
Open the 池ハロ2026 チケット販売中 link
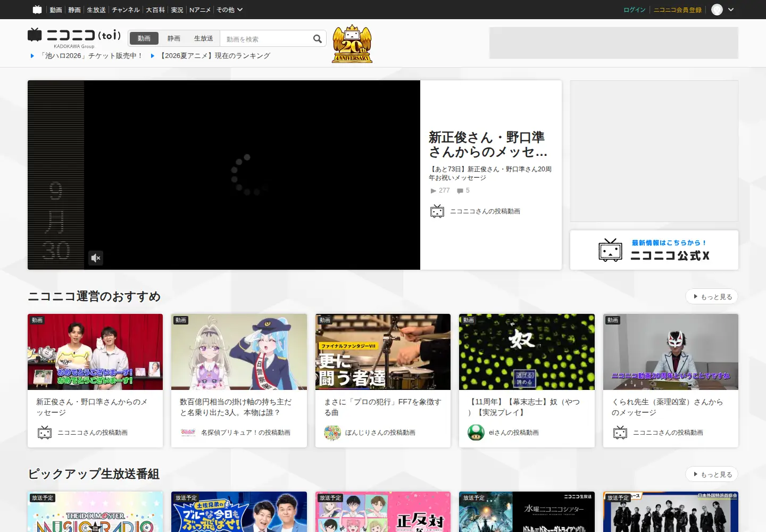coord(91,56)
